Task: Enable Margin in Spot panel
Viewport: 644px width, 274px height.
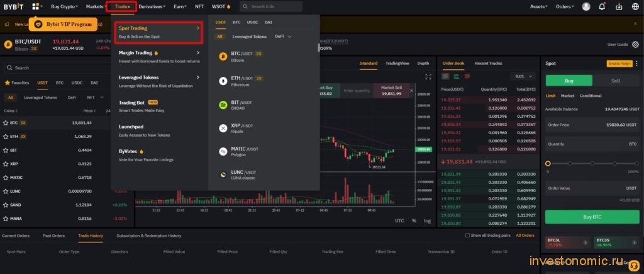Action: tap(619, 64)
